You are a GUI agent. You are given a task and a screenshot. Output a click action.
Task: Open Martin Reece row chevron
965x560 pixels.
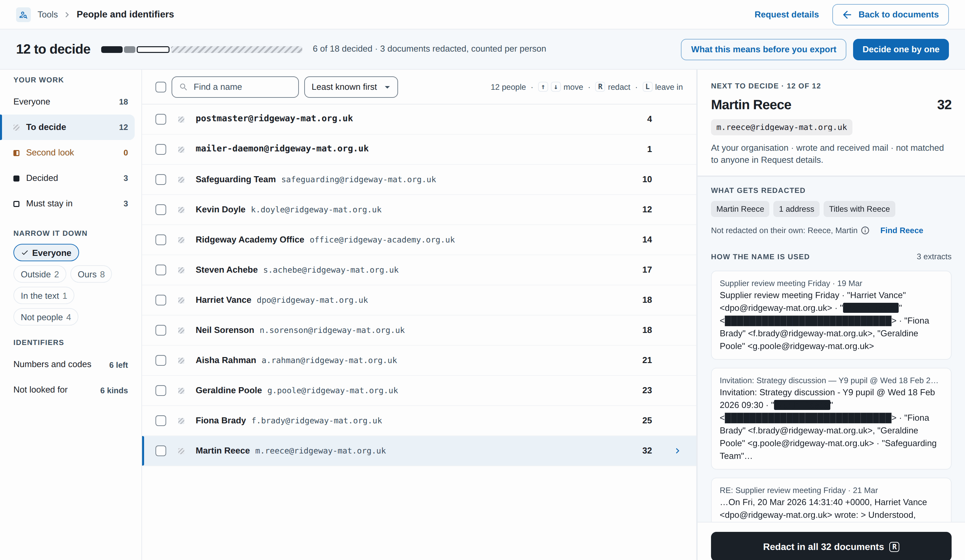tap(678, 450)
